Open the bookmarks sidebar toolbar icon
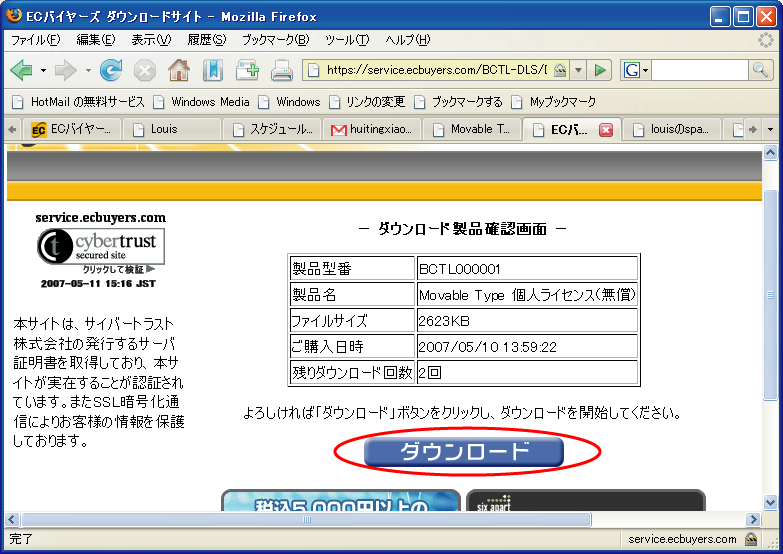This screenshot has width=783, height=554. 213,70
